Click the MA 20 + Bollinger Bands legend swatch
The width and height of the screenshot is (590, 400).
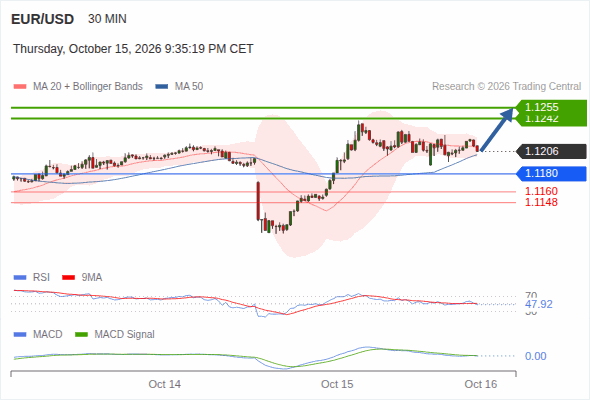coord(20,87)
